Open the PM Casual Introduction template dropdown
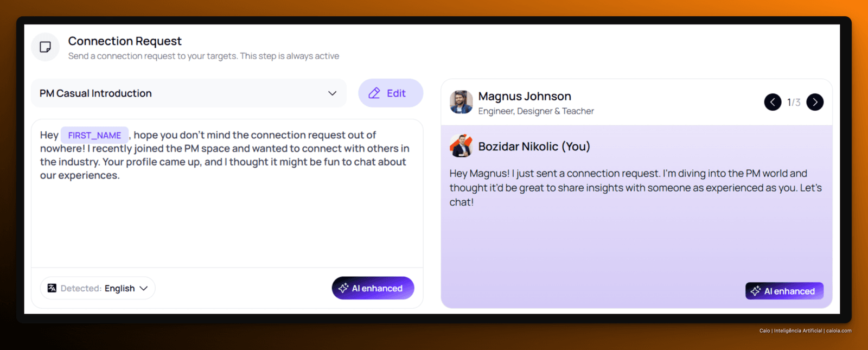The image size is (868, 350). point(189,93)
